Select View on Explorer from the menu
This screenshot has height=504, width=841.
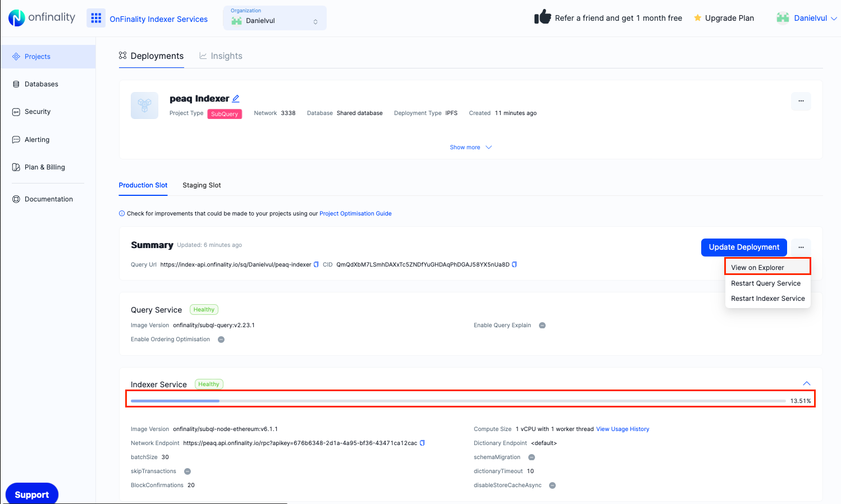pos(757,267)
